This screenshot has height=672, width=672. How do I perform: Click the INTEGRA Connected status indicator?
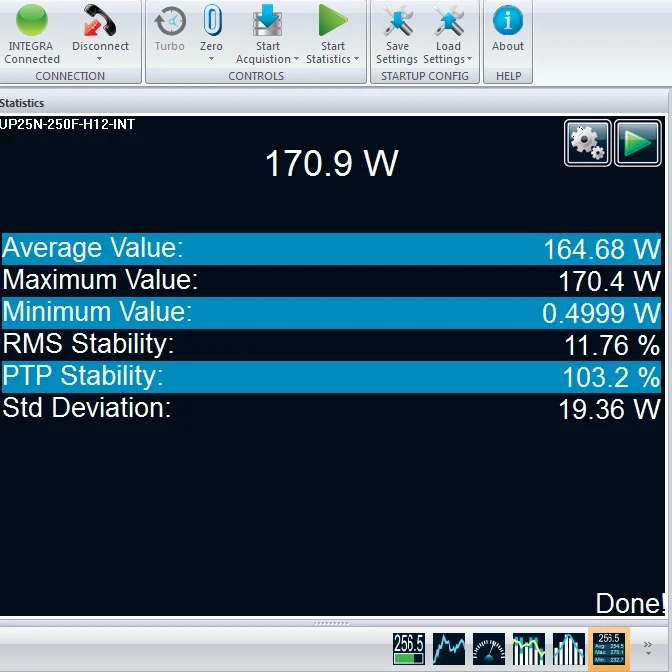(x=32, y=22)
